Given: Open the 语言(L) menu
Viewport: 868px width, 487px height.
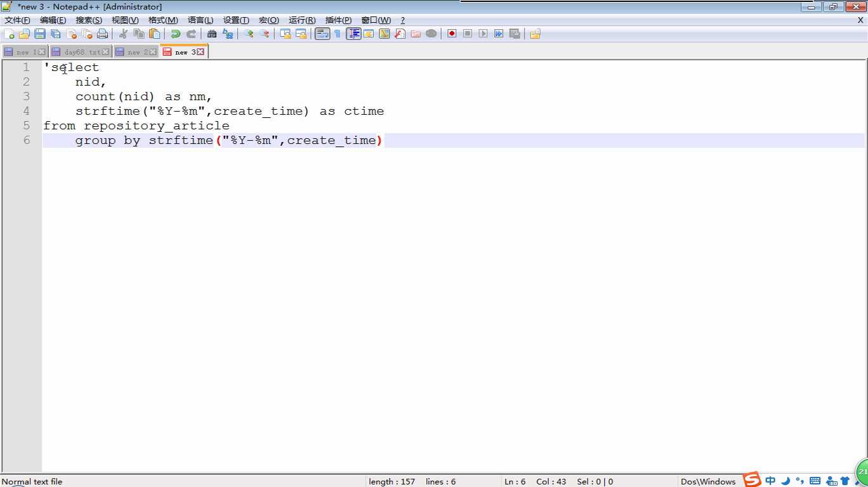Looking at the screenshot, I should click(x=201, y=20).
